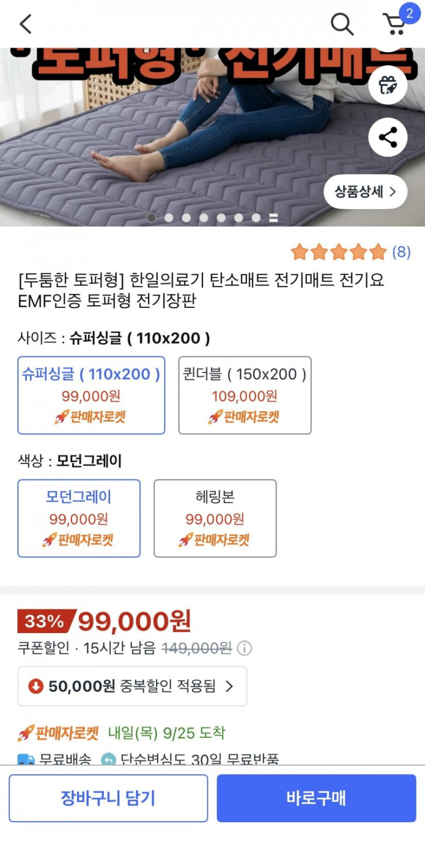Tap 바로구매 to buy now
Screen dimensions: 425x868
(317, 798)
